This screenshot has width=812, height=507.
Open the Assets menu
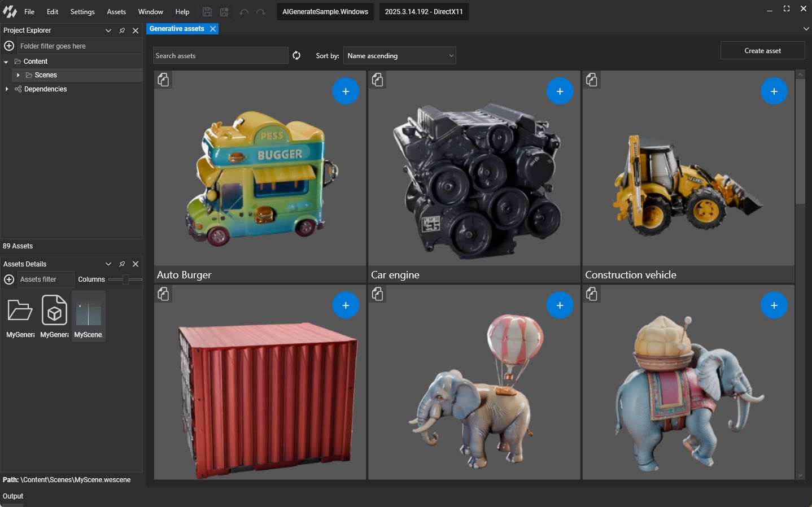(116, 12)
